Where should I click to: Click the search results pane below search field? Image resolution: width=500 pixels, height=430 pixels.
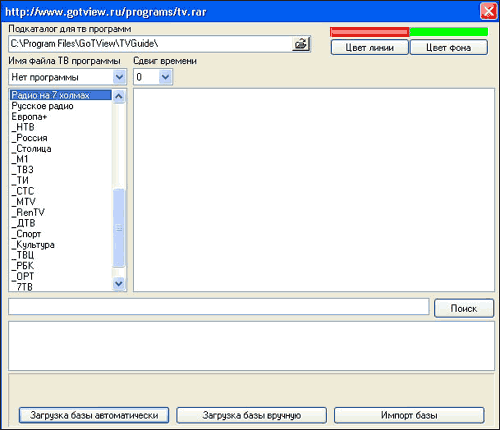click(x=251, y=346)
